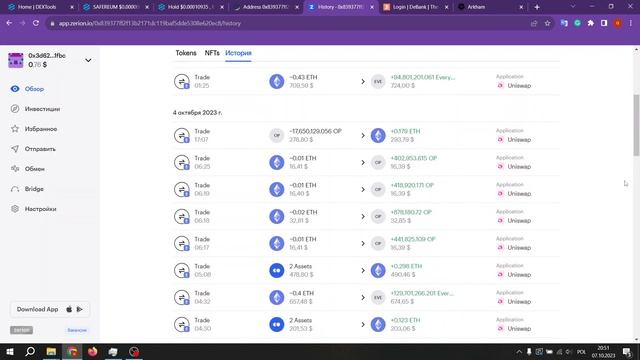Image resolution: width=640 pixels, height=360 pixels.
Task: Open the trade row at 06:19
Action: 366,189
